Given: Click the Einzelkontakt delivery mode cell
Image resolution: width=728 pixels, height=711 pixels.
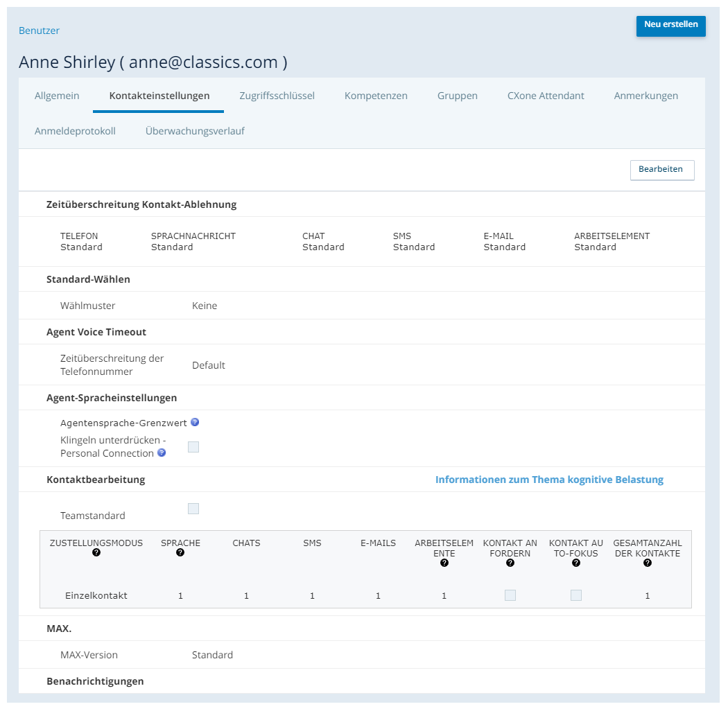Looking at the screenshot, I should (x=96, y=595).
